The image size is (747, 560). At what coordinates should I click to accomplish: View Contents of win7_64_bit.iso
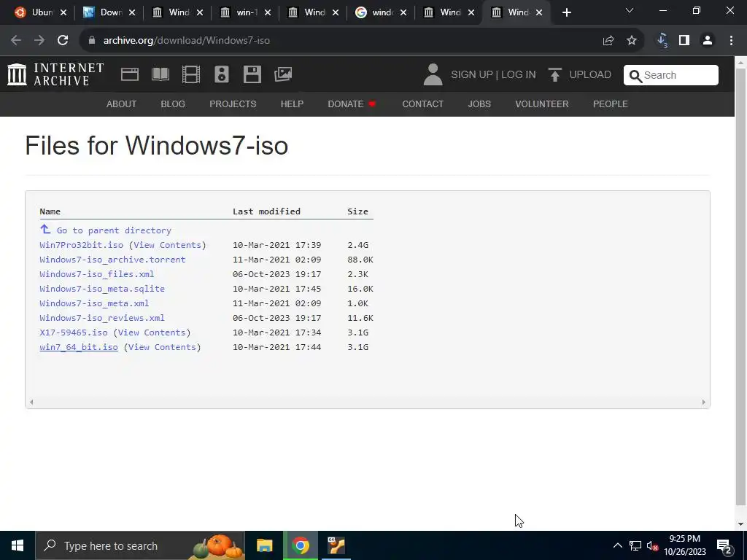point(162,347)
